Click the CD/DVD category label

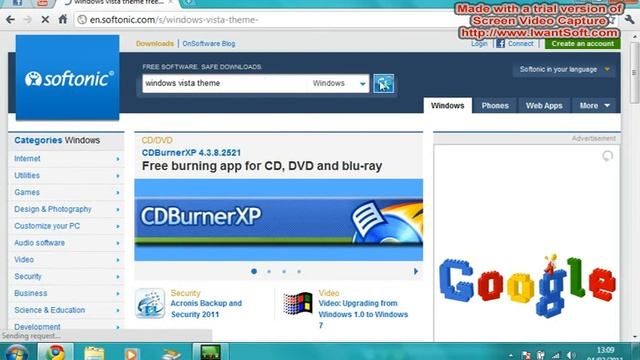click(x=157, y=140)
